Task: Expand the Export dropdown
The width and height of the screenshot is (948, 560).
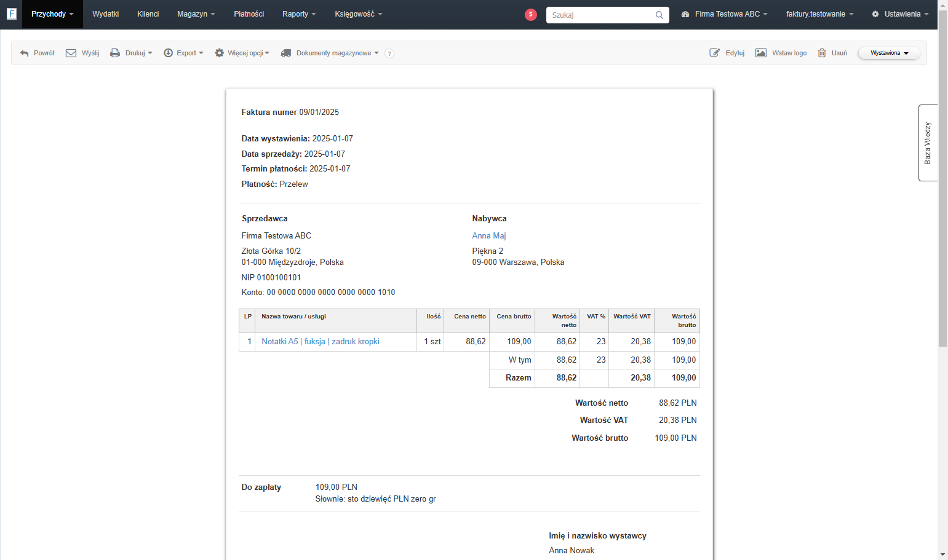Action: click(183, 53)
